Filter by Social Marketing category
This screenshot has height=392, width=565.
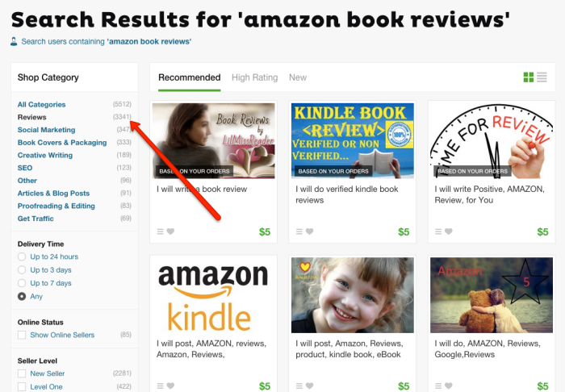(47, 130)
